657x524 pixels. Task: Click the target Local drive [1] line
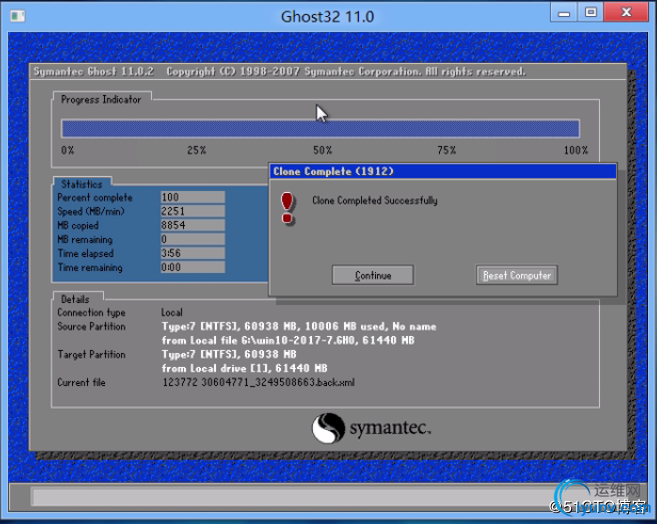click(x=244, y=368)
